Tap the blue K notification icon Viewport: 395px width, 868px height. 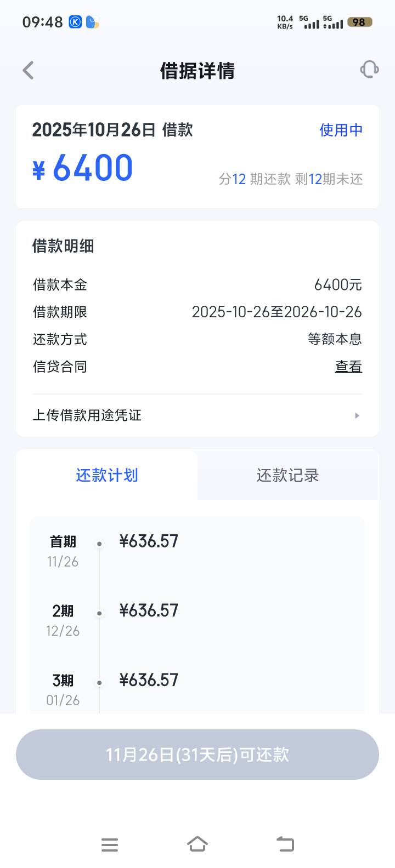click(75, 22)
